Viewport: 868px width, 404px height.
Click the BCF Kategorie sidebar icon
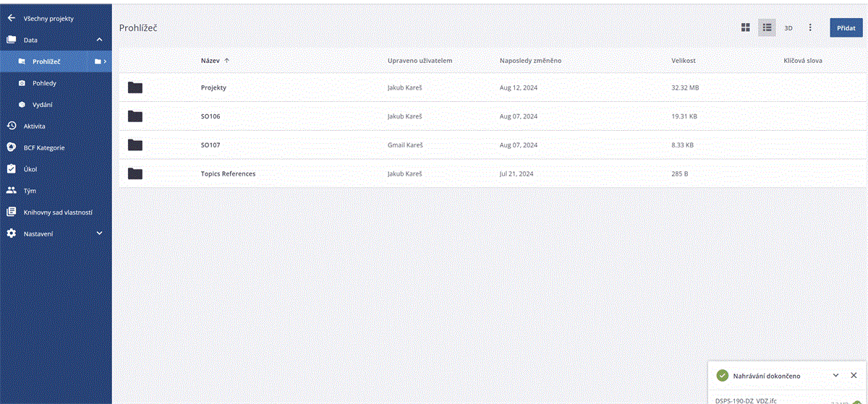point(11,147)
